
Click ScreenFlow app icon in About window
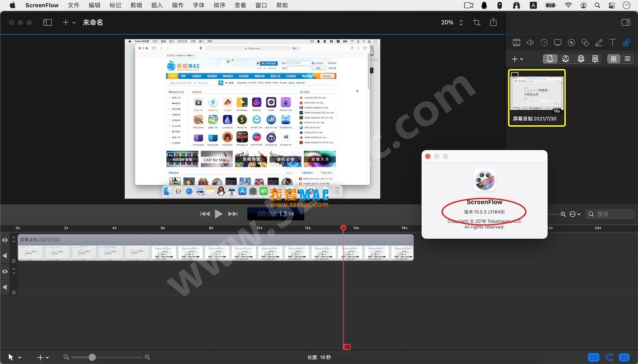(485, 180)
